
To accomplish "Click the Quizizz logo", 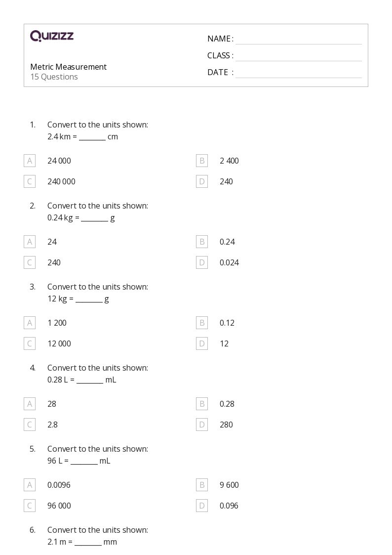I will [52, 36].
